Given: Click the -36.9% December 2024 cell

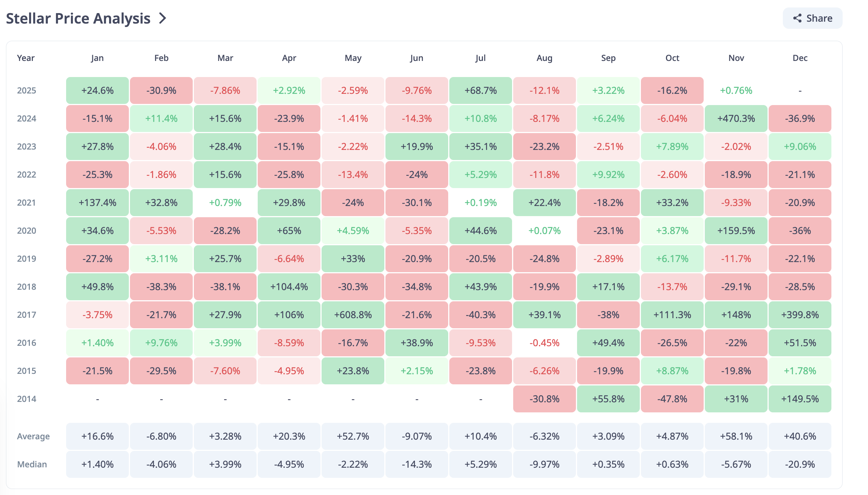Looking at the screenshot, I should coord(800,119).
